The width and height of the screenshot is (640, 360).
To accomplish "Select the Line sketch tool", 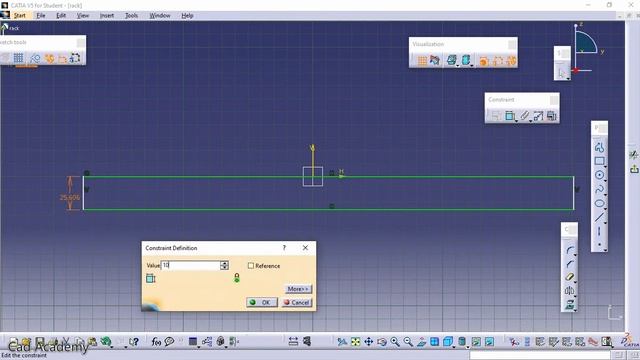I will point(599,217).
